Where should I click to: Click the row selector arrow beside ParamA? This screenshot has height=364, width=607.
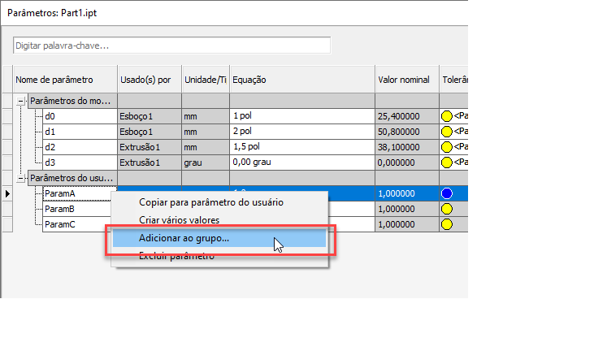pyautogui.click(x=7, y=193)
